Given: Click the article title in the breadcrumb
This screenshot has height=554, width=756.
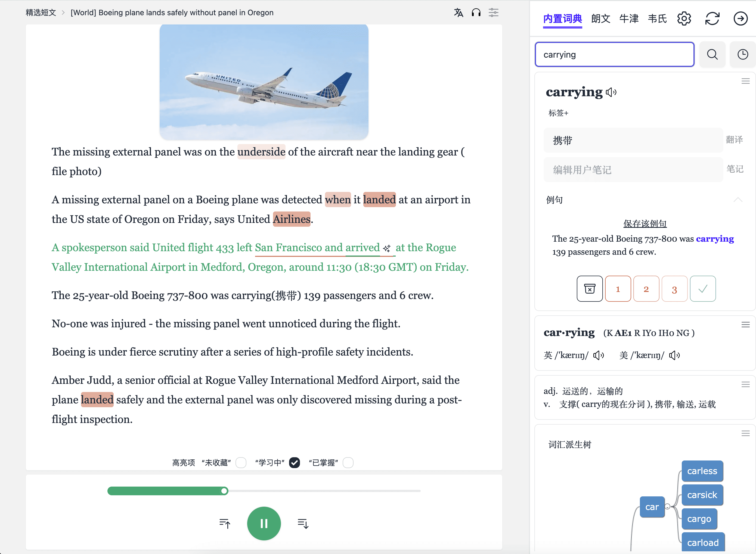Looking at the screenshot, I should tap(172, 13).
